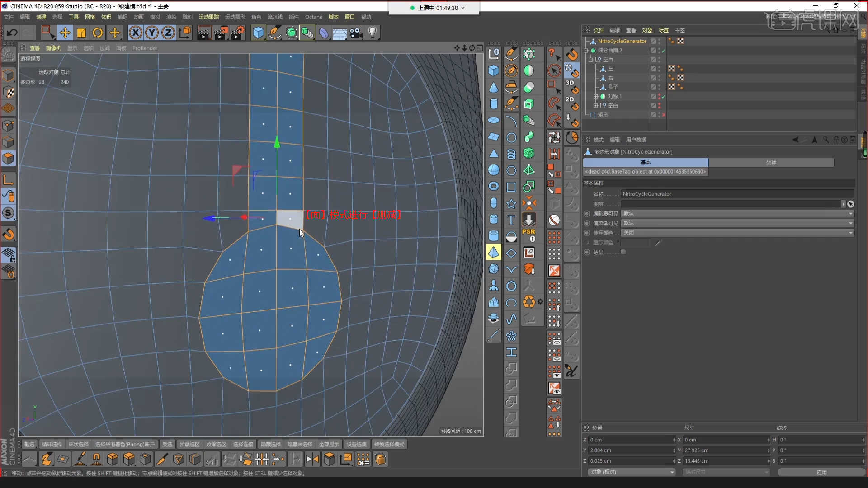
Task: Click the mirror tool icon
Action: (x=312, y=460)
